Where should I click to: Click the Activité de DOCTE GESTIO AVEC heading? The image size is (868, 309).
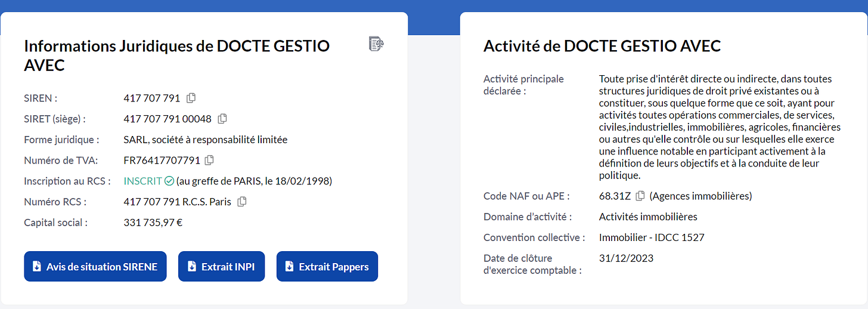[602, 46]
